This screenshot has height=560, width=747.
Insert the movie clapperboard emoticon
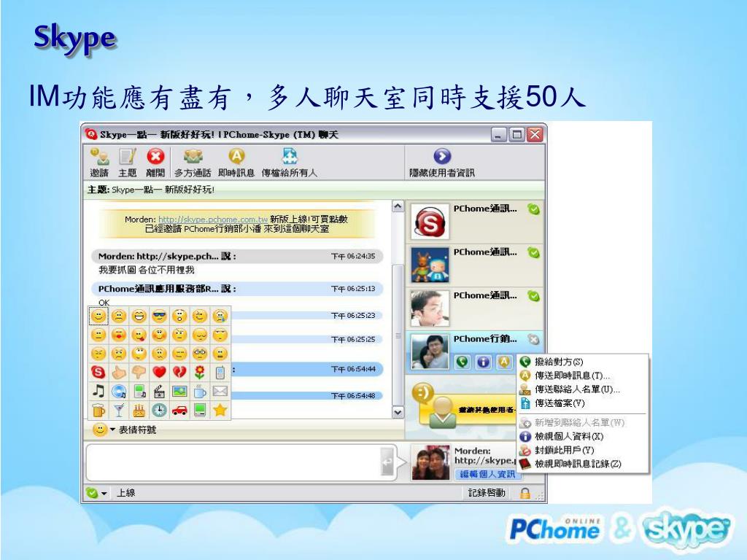[159, 392]
